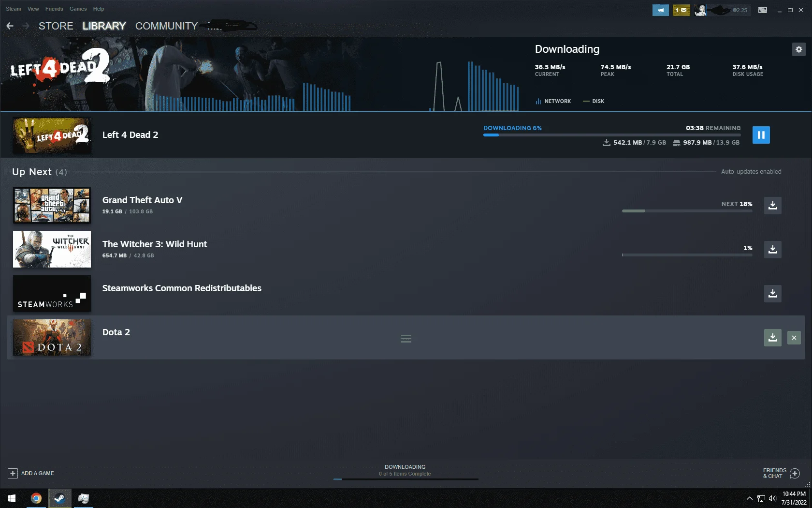Open the Windows Start menu
The height and width of the screenshot is (508, 812).
12,498
